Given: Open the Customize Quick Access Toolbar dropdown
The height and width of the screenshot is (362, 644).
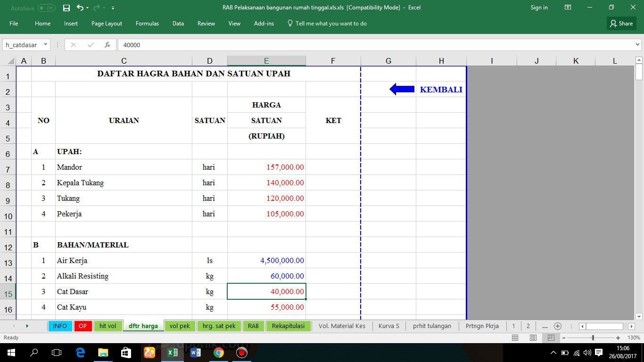Looking at the screenshot, I should [112, 8].
